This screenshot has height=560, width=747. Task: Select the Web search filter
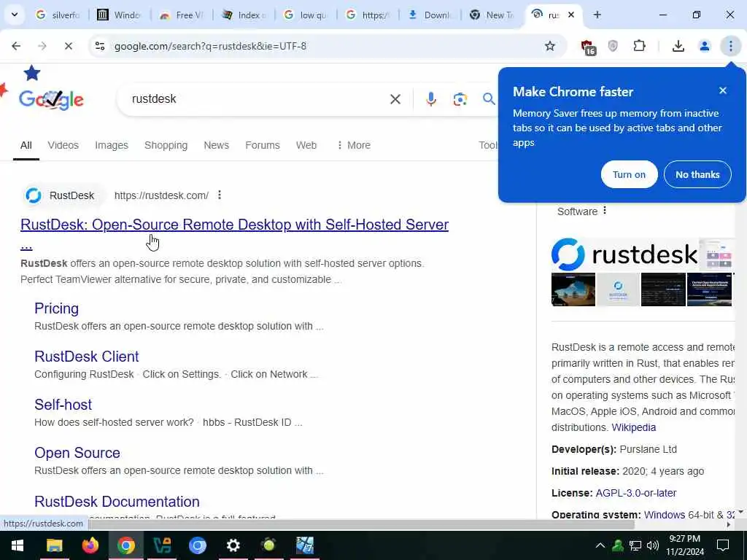coord(306,145)
